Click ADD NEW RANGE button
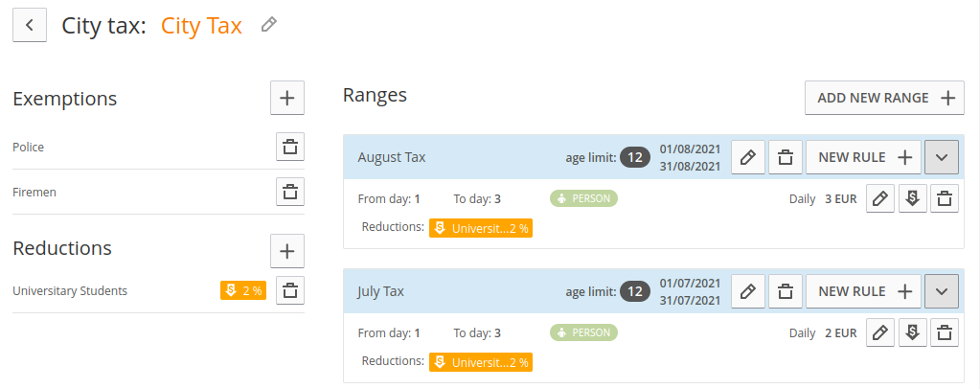Viewport: 980px width, 389px height. [x=884, y=98]
